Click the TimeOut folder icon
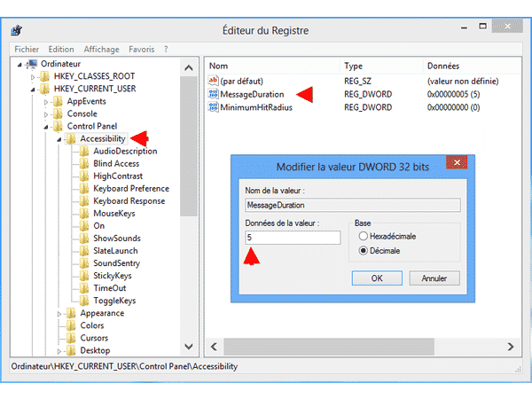 84,288
